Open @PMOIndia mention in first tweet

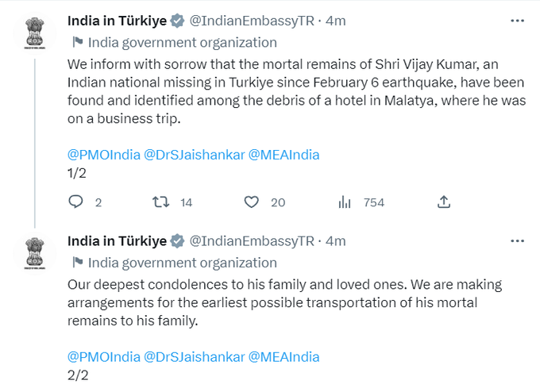coord(104,155)
